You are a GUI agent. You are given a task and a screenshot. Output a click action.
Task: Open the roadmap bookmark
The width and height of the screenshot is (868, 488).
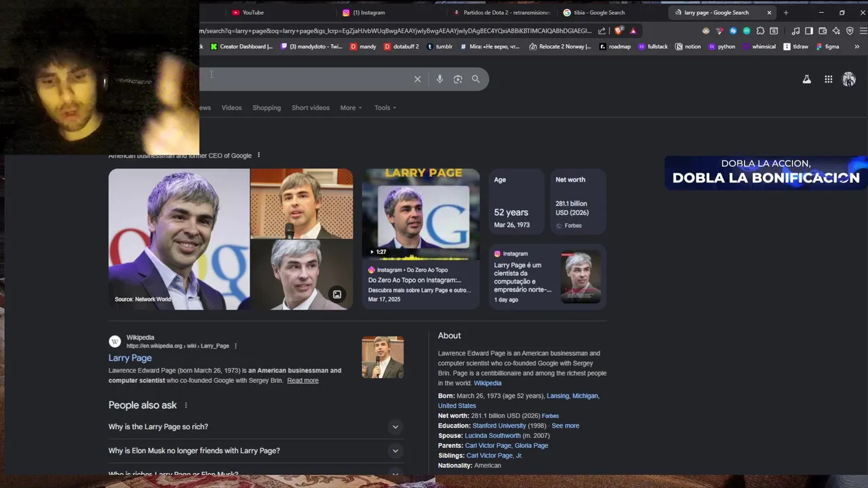click(614, 47)
